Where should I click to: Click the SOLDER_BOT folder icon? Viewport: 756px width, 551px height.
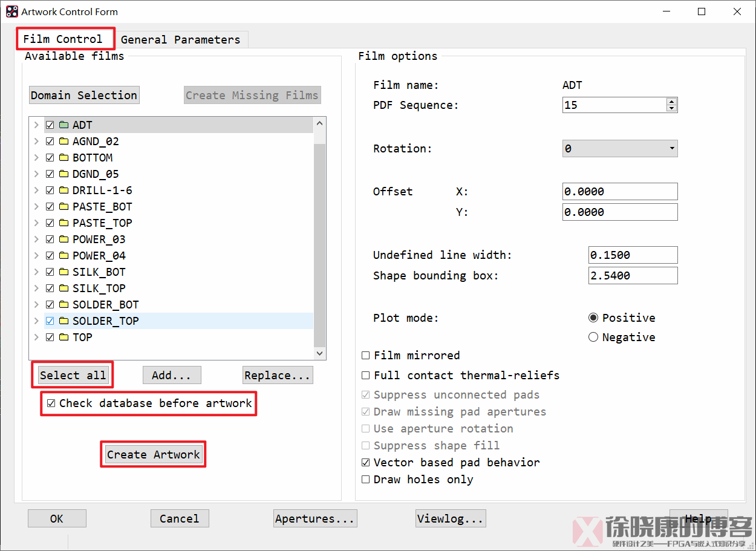click(x=64, y=305)
